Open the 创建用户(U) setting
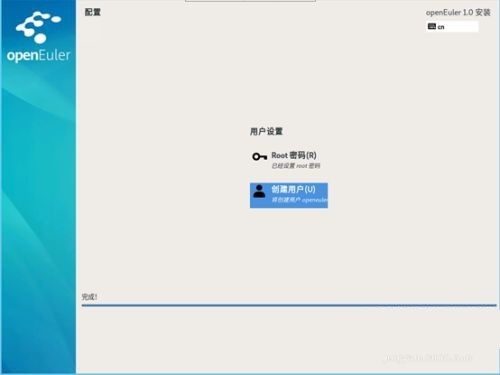 289,195
